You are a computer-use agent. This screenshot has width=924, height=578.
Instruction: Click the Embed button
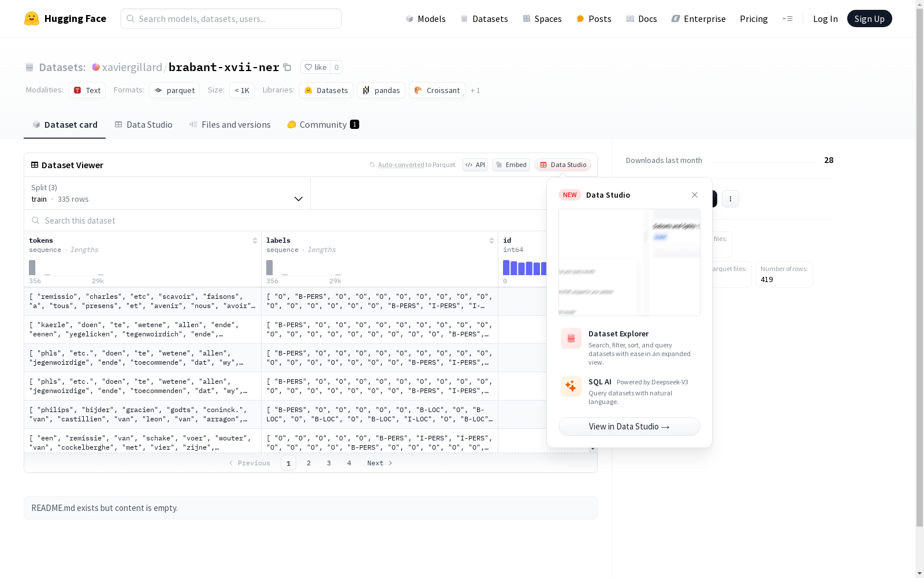[511, 165]
